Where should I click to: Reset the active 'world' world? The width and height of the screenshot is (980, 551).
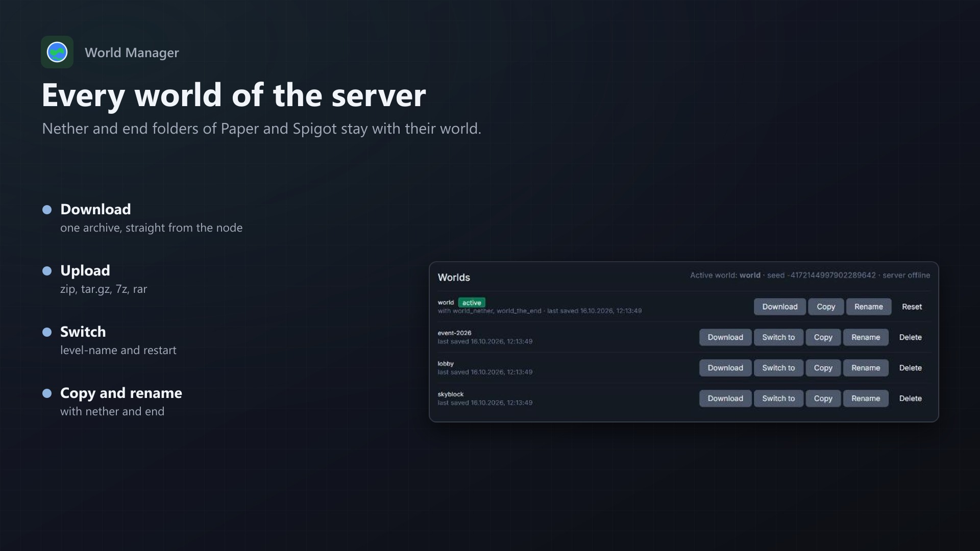tap(912, 307)
